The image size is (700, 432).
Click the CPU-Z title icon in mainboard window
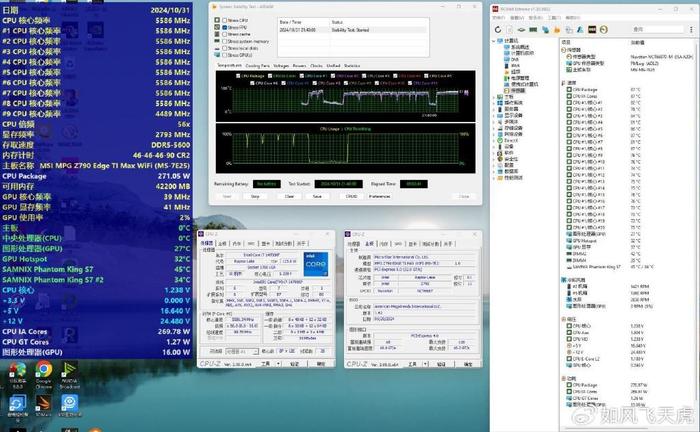348,234
